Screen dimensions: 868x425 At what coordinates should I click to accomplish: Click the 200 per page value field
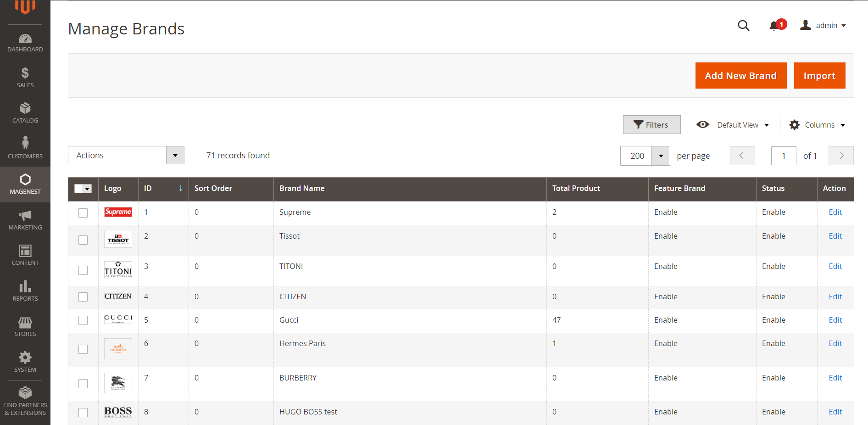(636, 156)
